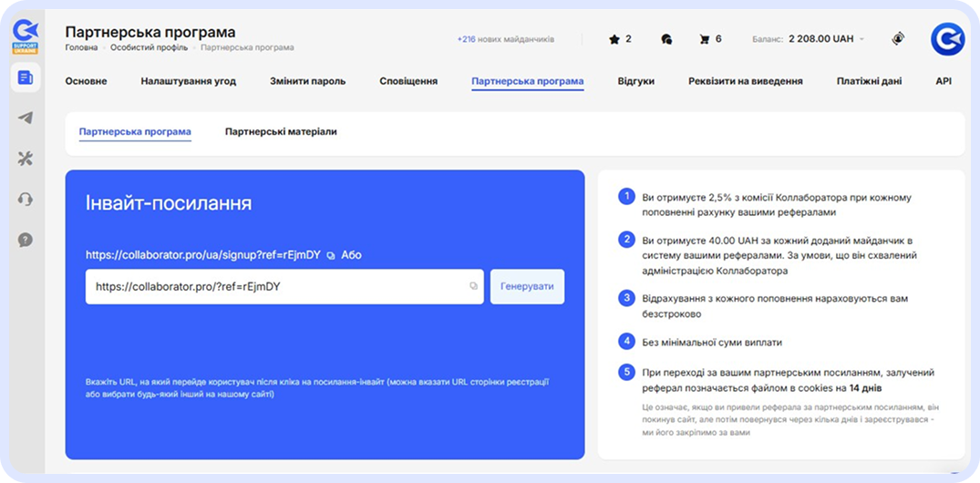Viewport: 980px width, 483px height.
Task: Select the API tab
Action: 943,81
